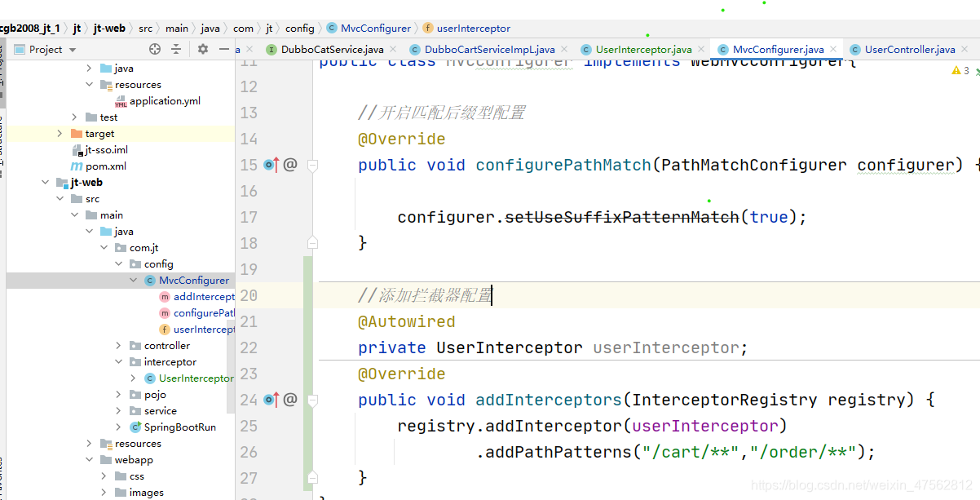The width and height of the screenshot is (980, 500).
Task: Select userInterceptor field in tree
Action: coord(197,330)
